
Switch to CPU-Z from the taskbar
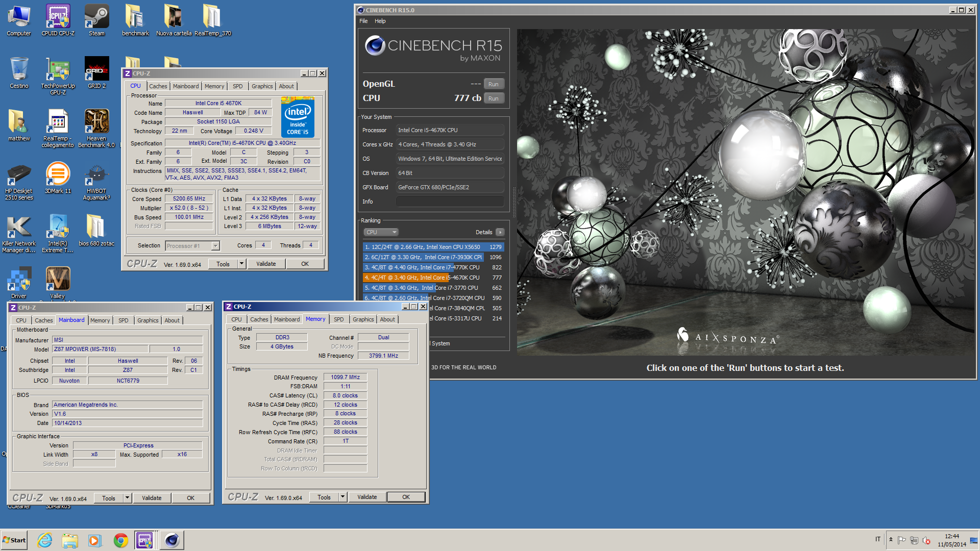pos(144,540)
